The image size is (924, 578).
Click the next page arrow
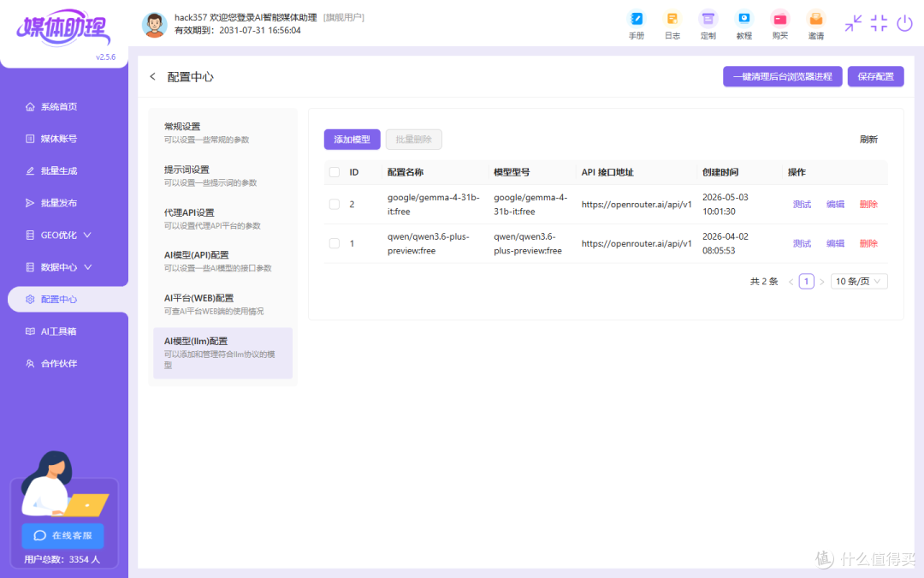pyautogui.click(x=821, y=282)
